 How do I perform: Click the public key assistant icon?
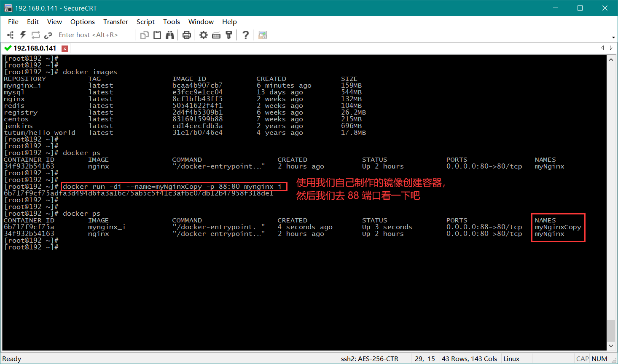tap(229, 35)
